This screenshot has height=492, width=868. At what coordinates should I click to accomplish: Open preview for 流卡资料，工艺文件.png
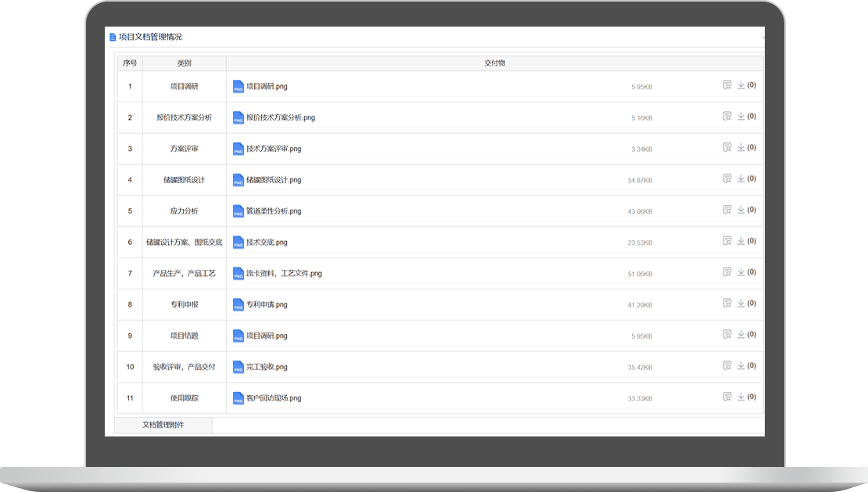(726, 272)
